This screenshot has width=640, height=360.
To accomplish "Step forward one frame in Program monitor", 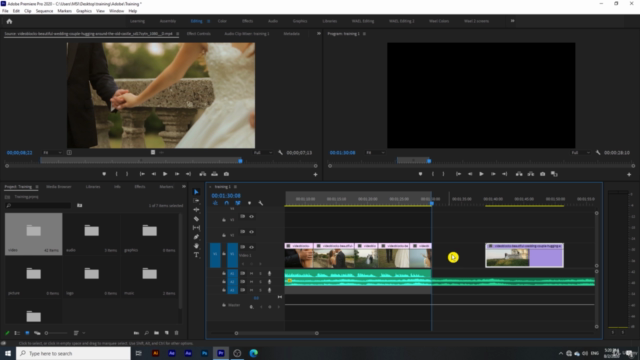I will tap(493, 174).
